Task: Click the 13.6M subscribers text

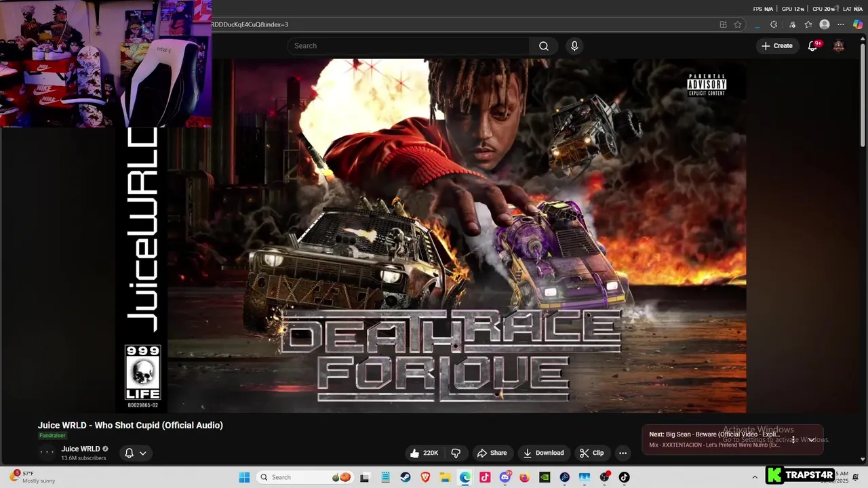Action: pyautogui.click(x=83, y=458)
